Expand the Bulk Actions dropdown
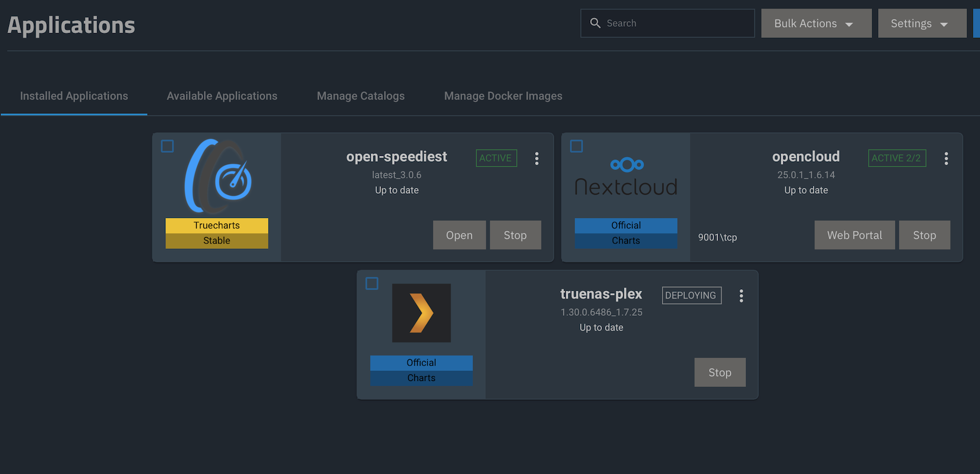Screen dimensions: 980x474 (816, 24)
